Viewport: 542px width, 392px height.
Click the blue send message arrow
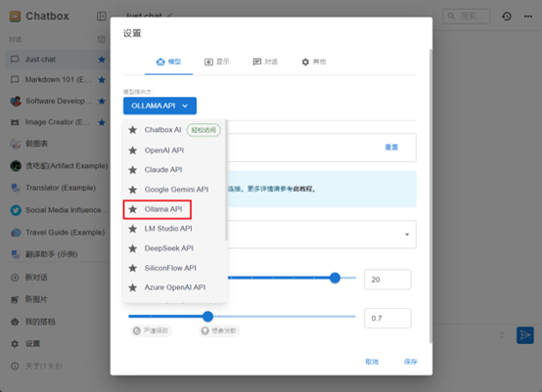point(525,335)
